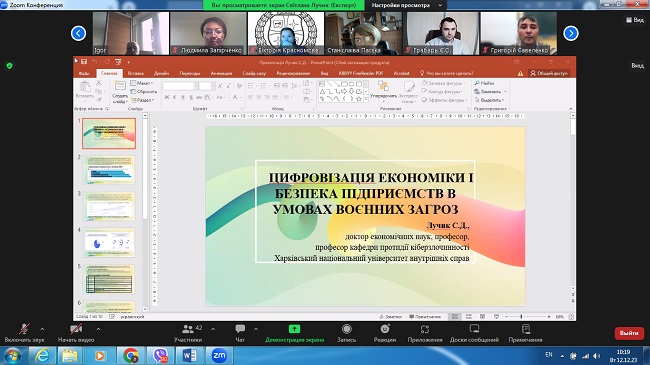
Task: Open the Реакции reactions menu
Action: (x=385, y=333)
